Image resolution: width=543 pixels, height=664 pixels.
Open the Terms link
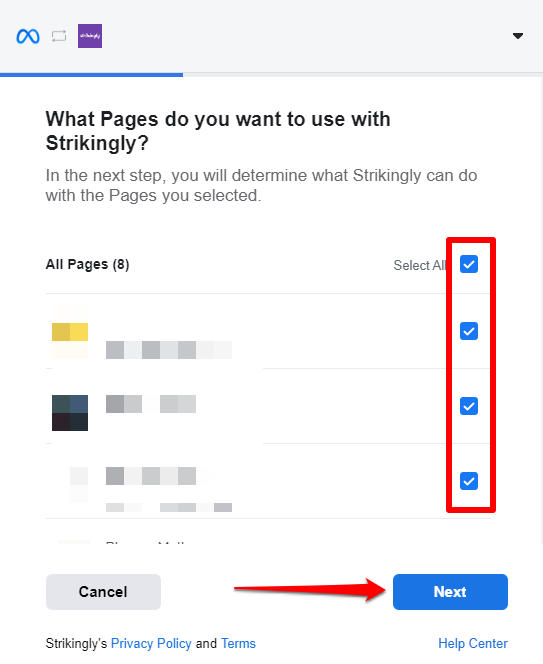pyautogui.click(x=238, y=643)
